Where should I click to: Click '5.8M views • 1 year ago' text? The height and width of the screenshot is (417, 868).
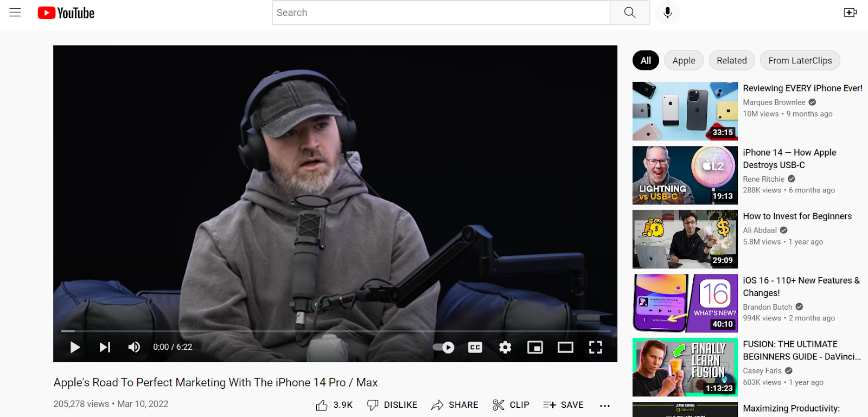tap(783, 242)
